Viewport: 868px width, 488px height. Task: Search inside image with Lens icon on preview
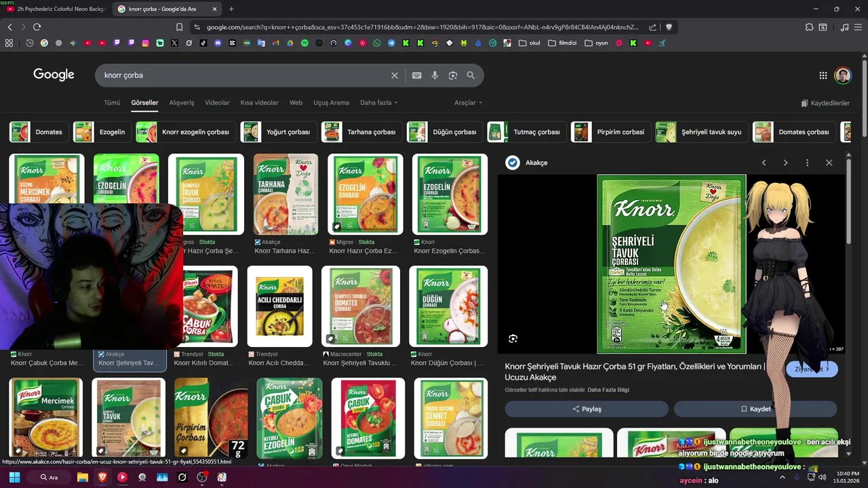coord(513,339)
